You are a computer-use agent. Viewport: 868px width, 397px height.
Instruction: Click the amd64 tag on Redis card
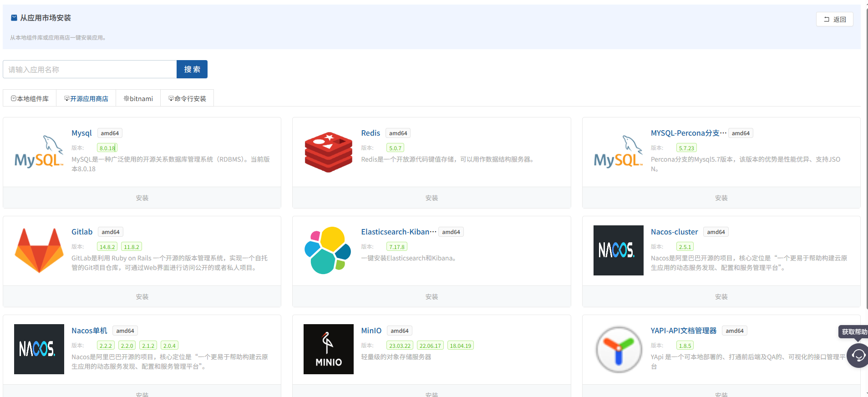click(398, 133)
